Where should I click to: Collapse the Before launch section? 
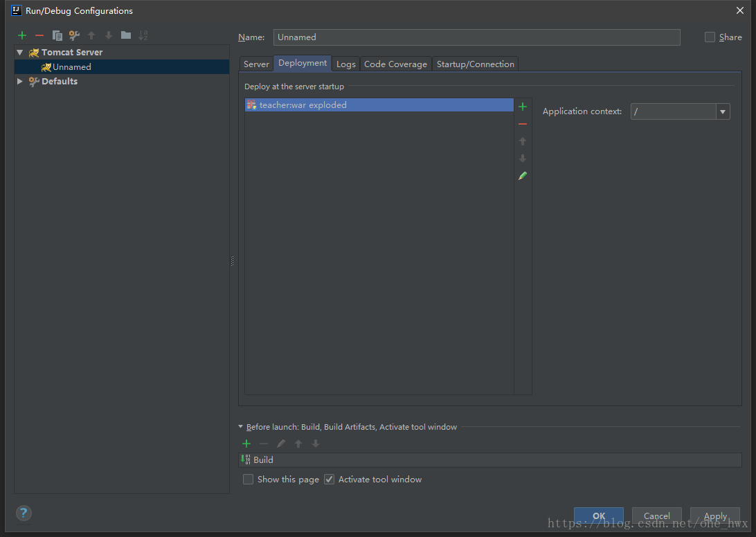point(241,426)
